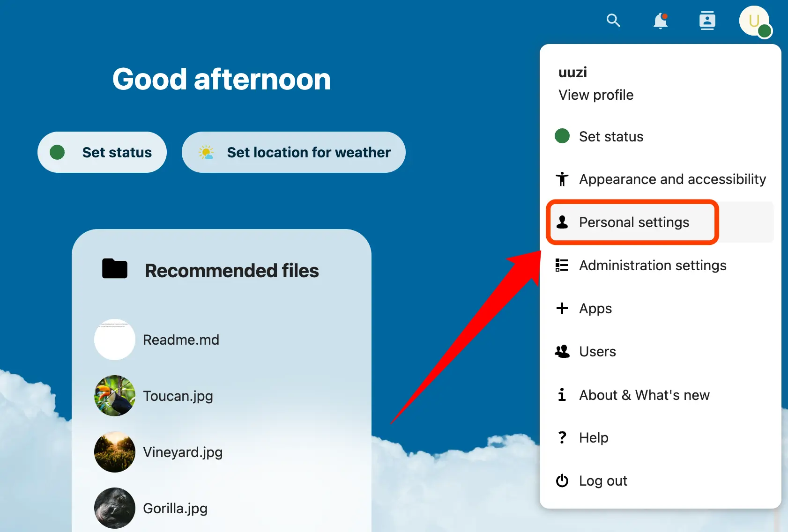Open the search magnifier icon
The image size is (788, 532).
click(x=613, y=21)
